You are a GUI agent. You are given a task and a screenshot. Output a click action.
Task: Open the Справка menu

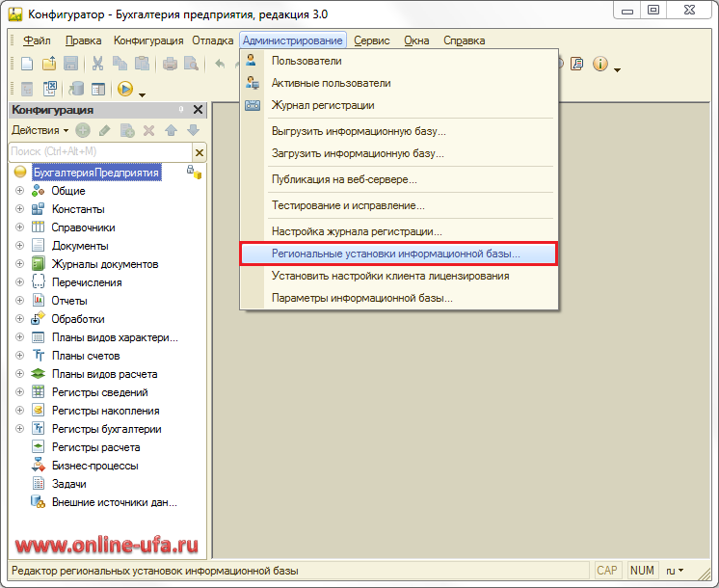(464, 40)
